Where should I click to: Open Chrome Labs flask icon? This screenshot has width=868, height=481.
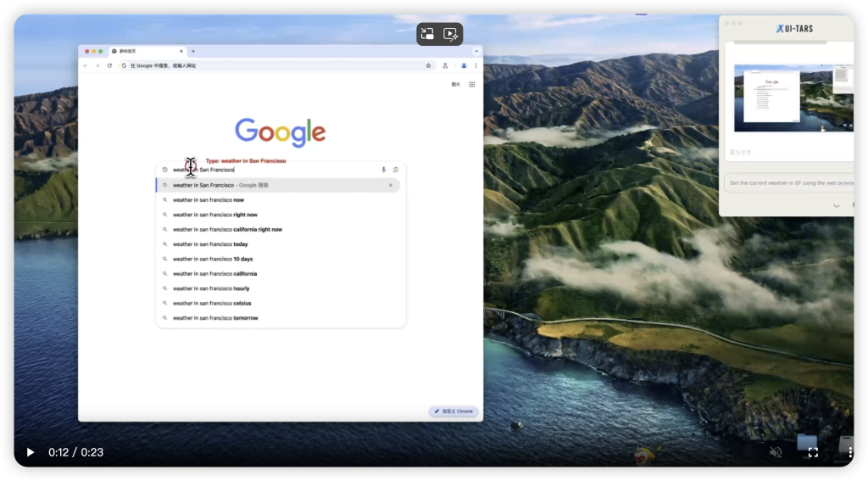tap(445, 65)
